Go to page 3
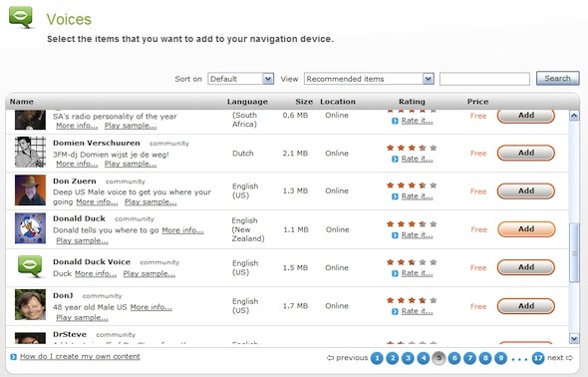This screenshot has height=377, width=588. [x=408, y=358]
